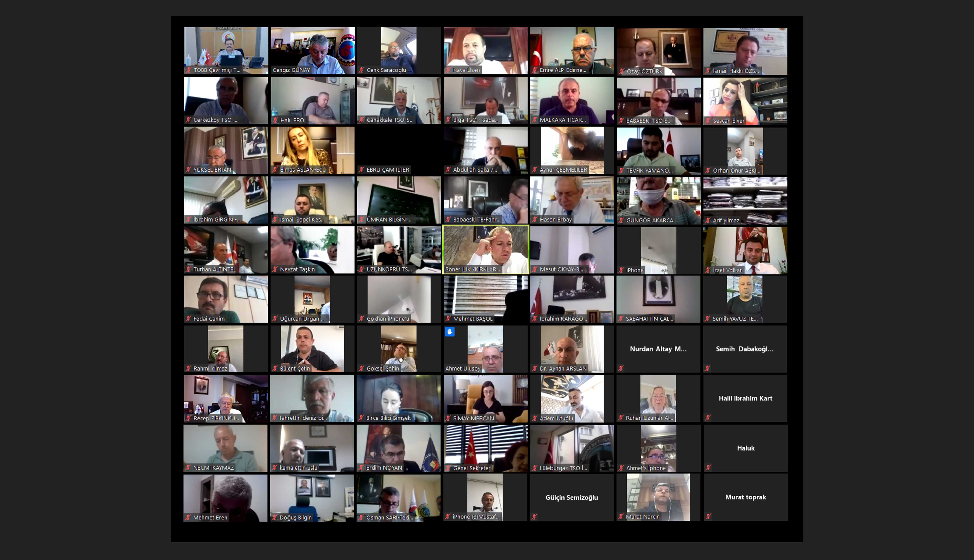Screen dimensions: 974x560
Task: Click muted mic icon beside Mehmet BAŞOL
Action: tap(448, 318)
